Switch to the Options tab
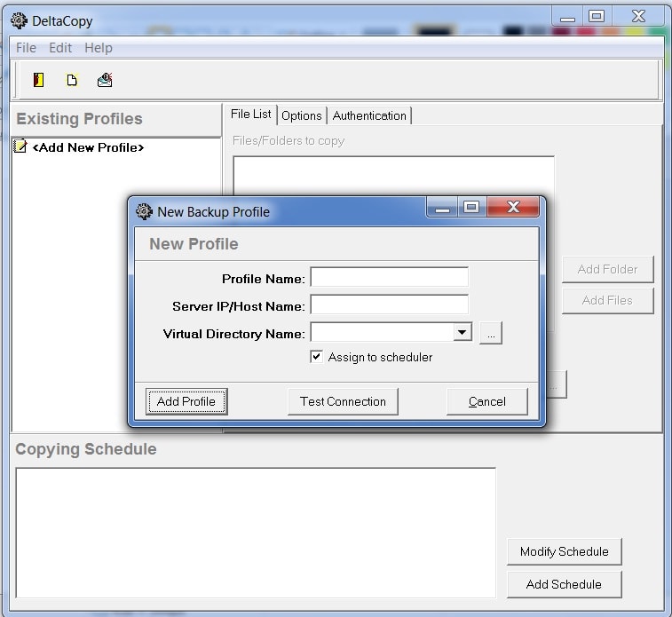Viewport: 672px width, 617px height. coord(302,115)
